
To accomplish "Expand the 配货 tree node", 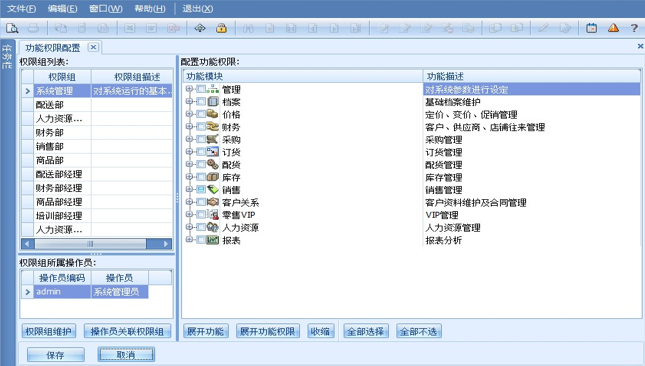I will (x=189, y=164).
